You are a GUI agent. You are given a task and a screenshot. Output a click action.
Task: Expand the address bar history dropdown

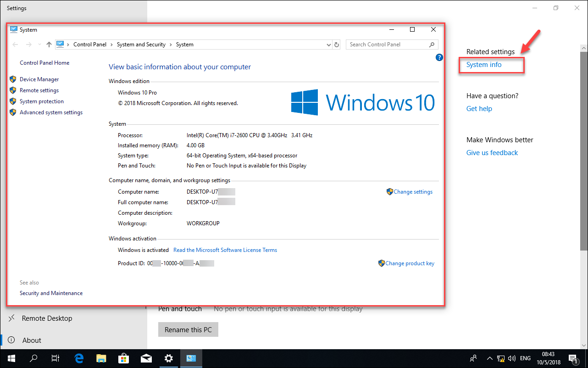(328, 45)
